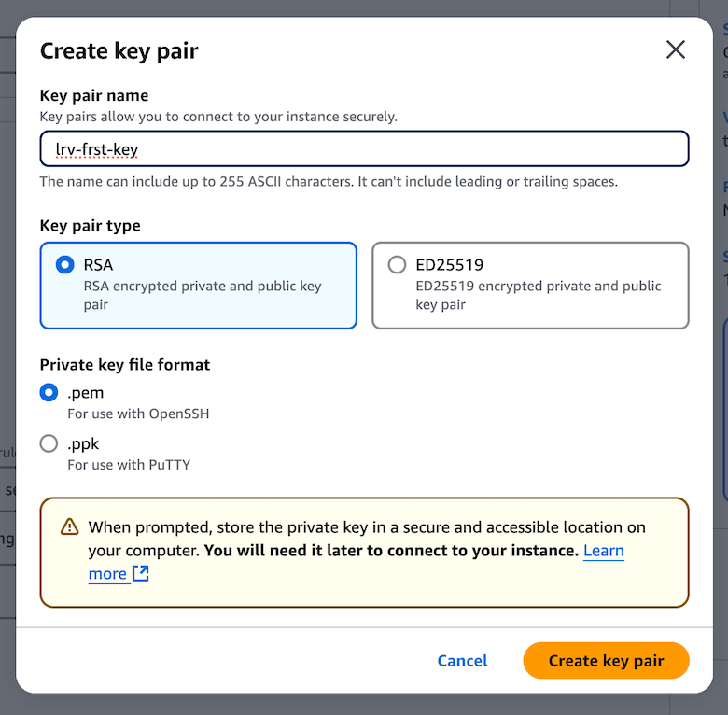Choose the .ppk file format radio
Screen dimensions: 728x715
coord(49,443)
